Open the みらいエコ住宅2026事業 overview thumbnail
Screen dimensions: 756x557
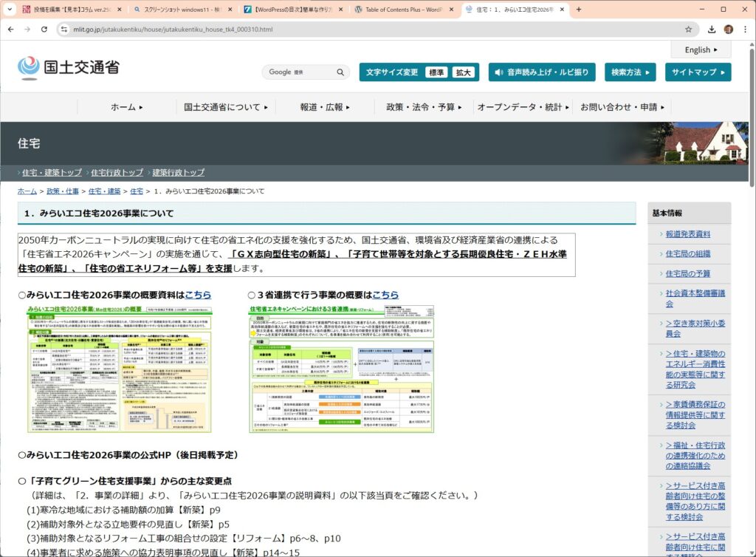click(119, 369)
